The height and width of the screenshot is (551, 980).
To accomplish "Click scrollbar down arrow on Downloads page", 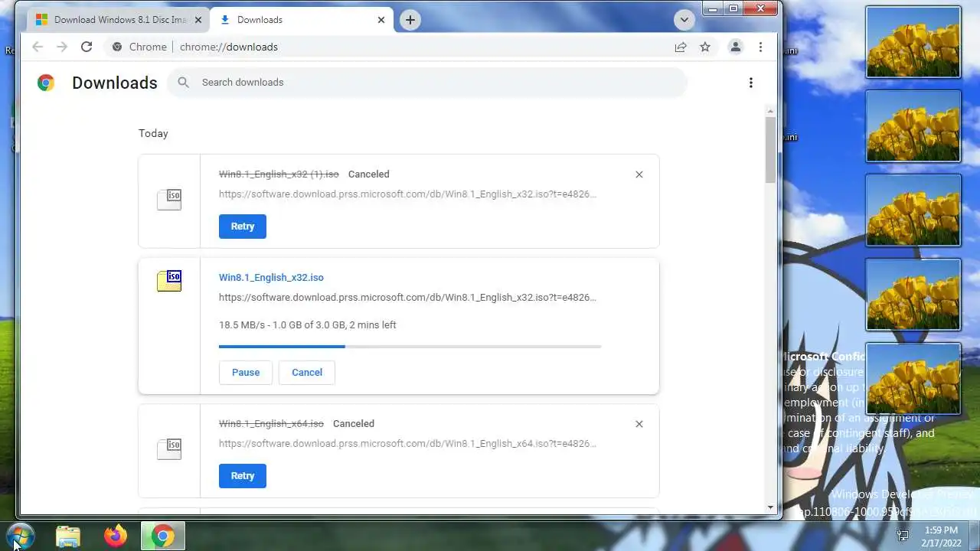I will pyautogui.click(x=770, y=507).
